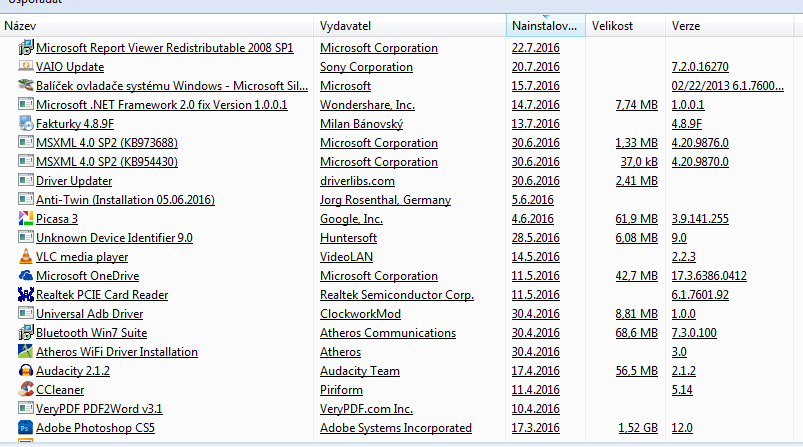Click version 7.2.0.16270
Viewport: 803px width, 447px height.
[700, 67]
